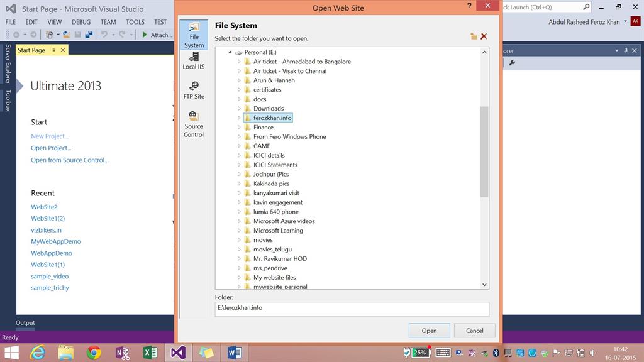Click the wrench properties icon in explorer panel
This screenshot has width=644, height=362.
tap(512, 63)
